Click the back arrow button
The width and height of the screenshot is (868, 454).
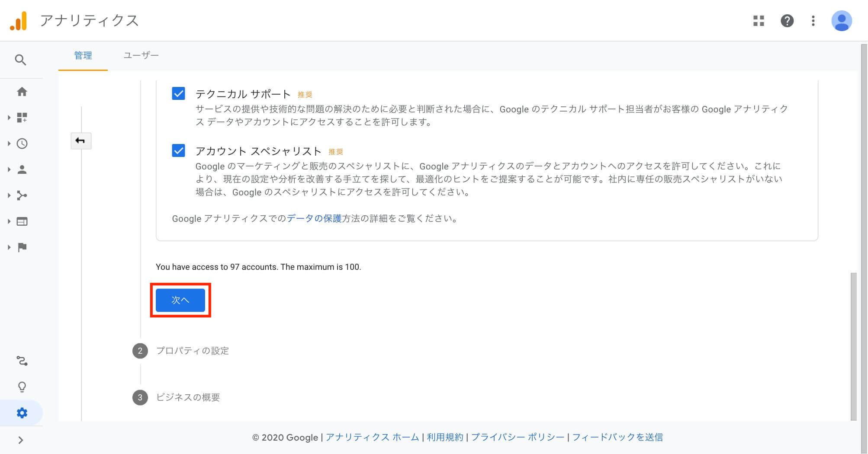click(x=81, y=141)
